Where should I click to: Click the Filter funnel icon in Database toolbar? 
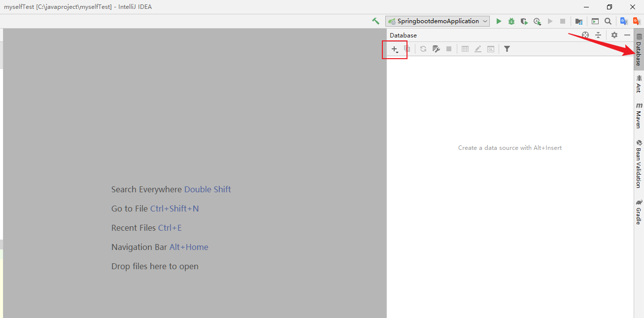coord(507,49)
